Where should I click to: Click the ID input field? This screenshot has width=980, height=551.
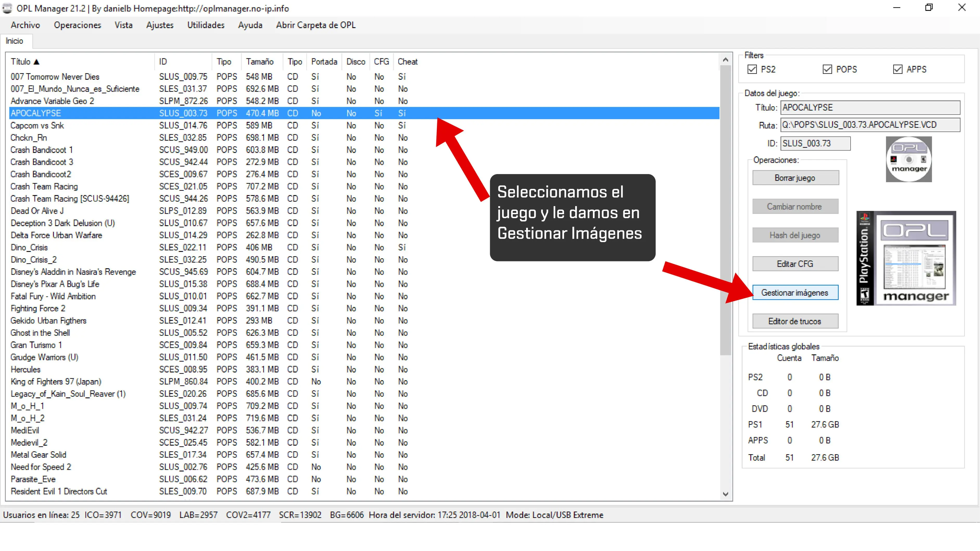click(x=816, y=143)
